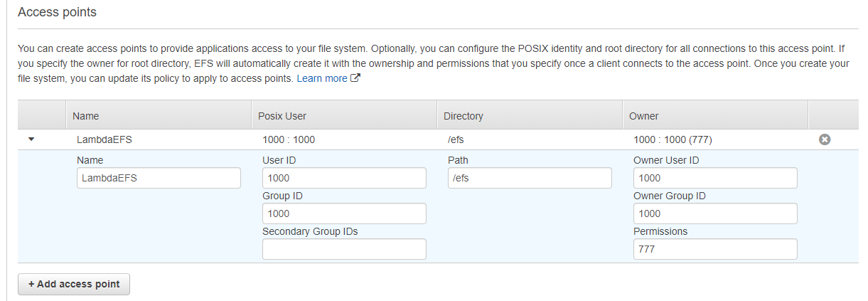This screenshot has width=868, height=301.
Task: Click the Owner column header
Action: [x=644, y=115]
